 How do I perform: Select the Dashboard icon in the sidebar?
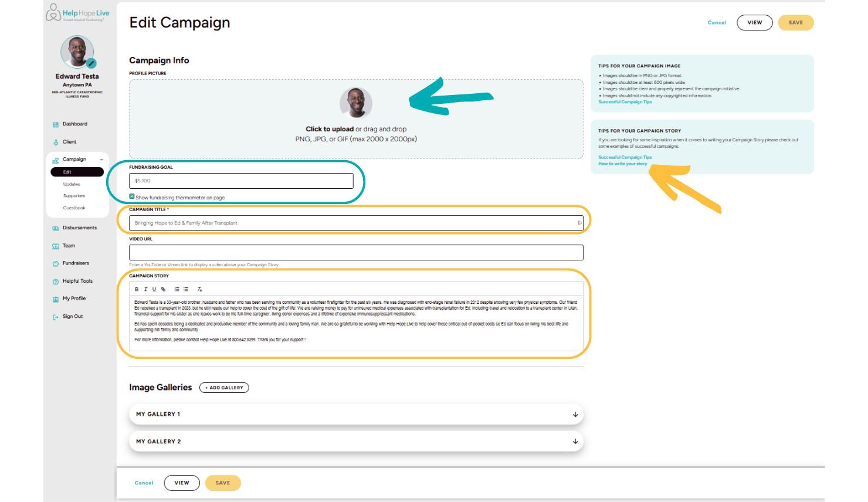pyautogui.click(x=55, y=124)
